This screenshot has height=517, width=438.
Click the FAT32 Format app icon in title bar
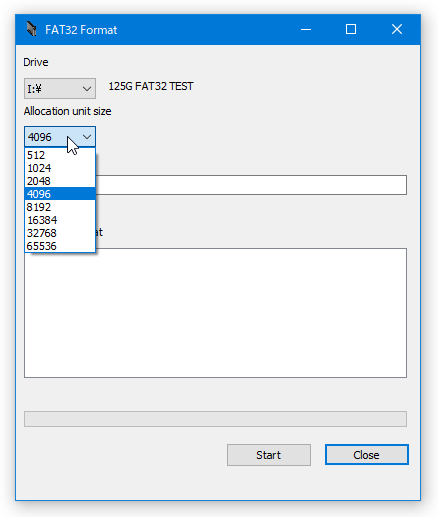point(31,29)
